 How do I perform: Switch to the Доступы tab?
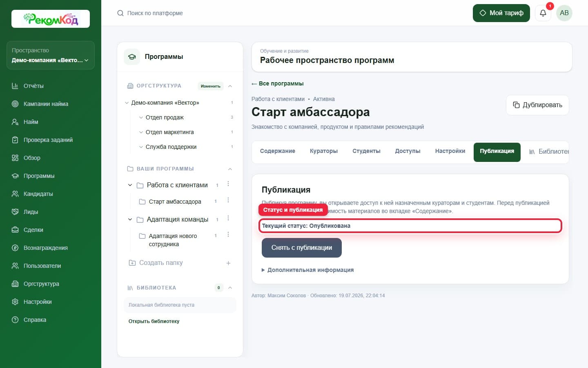pos(408,151)
